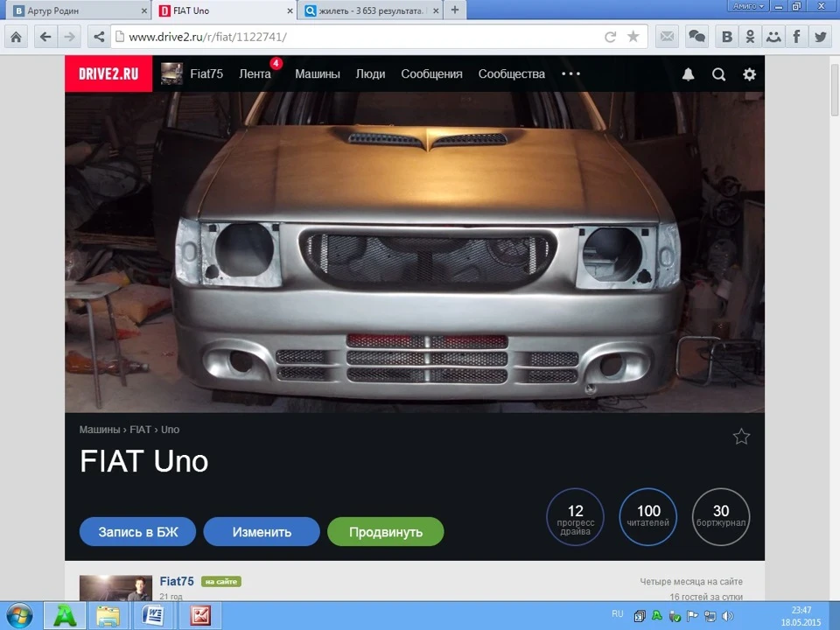Image resolution: width=840 pixels, height=630 pixels.
Task: Navigate back in browser
Action: pyautogui.click(x=45, y=37)
